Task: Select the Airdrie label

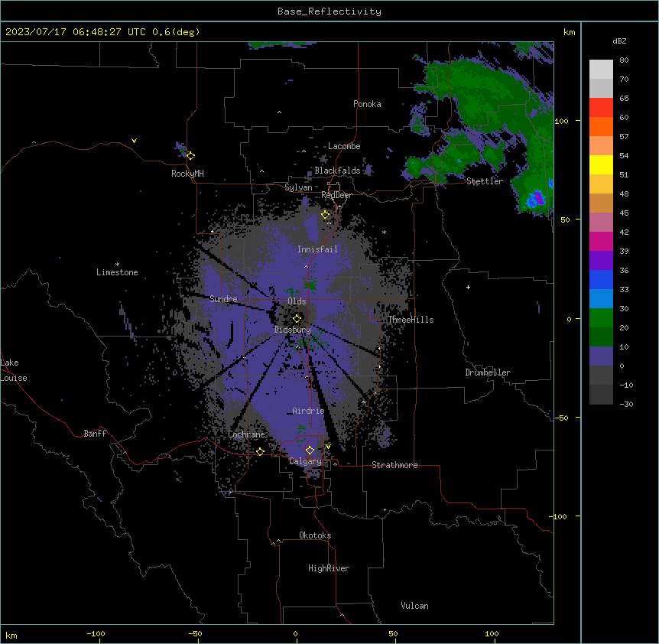Action: (308, 411)
